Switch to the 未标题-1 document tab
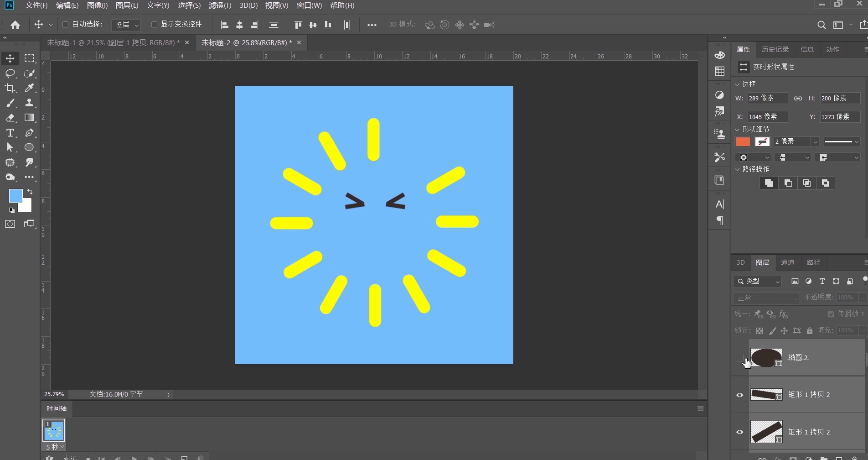This screenshot has width=868, height=460. coord(114,42)
